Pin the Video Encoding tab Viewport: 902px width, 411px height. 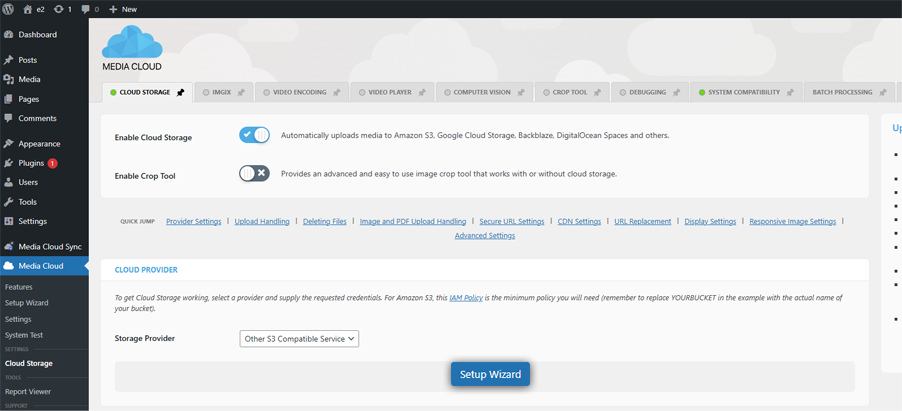(337, 92)
